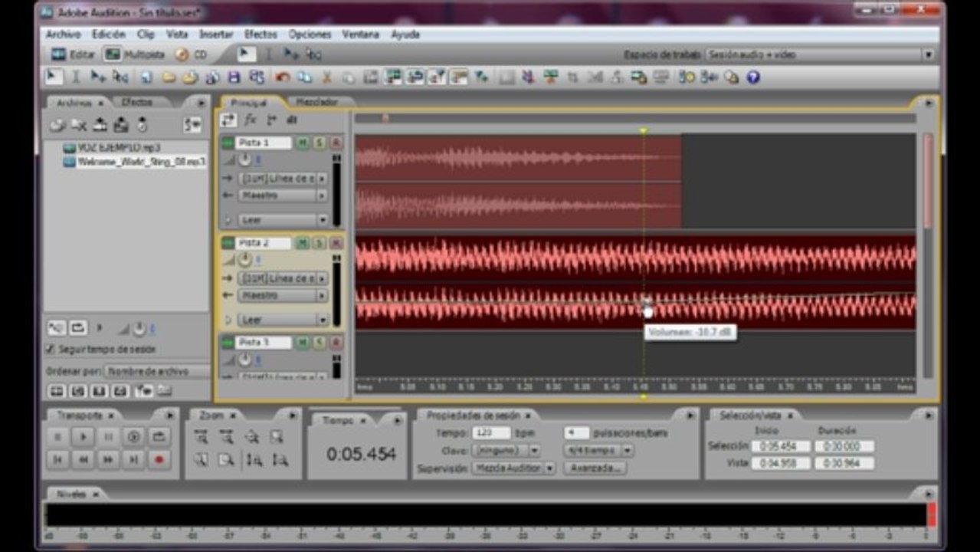Click the Avanzada... button
980x552 pixels.
[594, 468]
